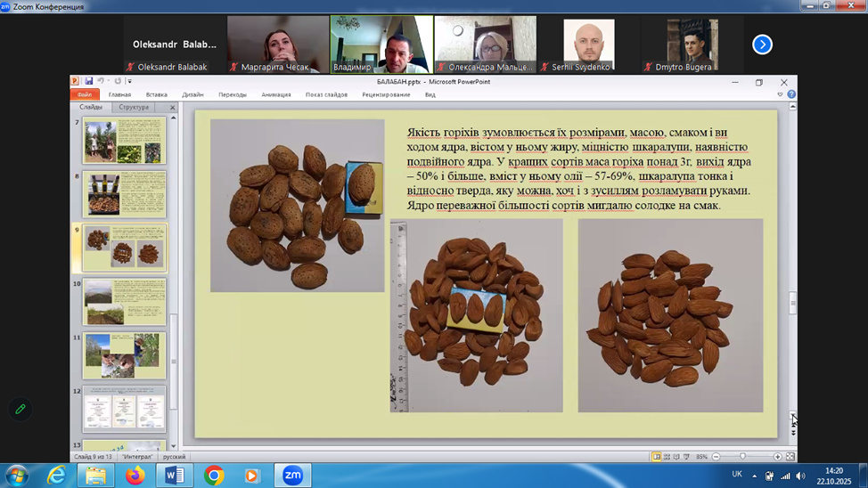Open Firefox from the taskbar
Viewport: 868px width, 488px height.
[135, 476]
